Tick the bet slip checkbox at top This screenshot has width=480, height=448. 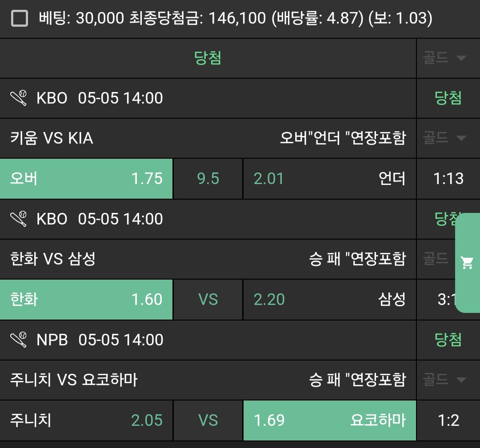coord(19,19)
